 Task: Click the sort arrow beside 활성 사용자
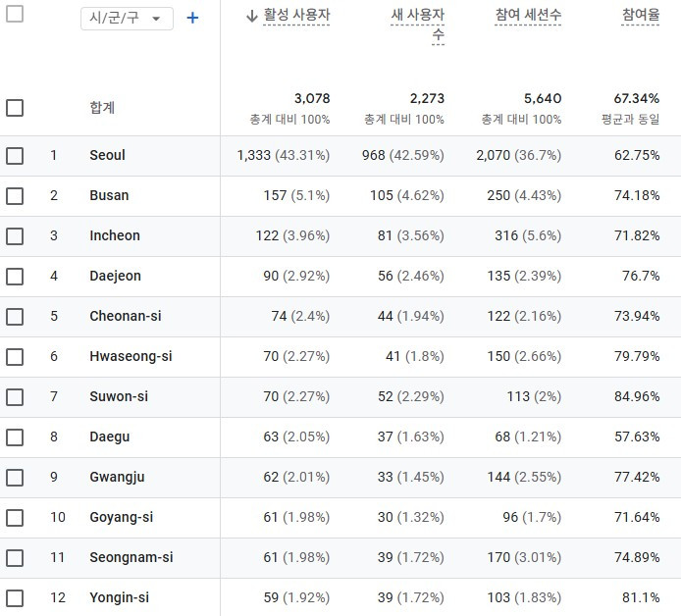(x=252, y=16)
